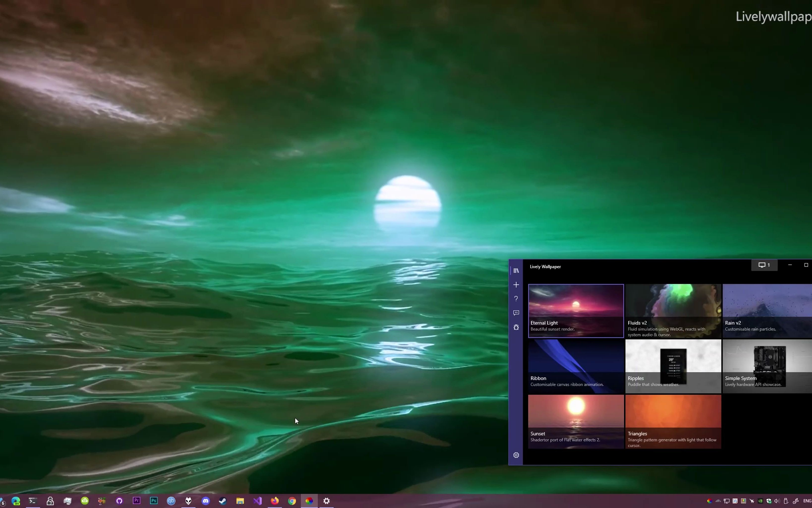
Task: Apply the Rain v2 wallpaper
Action: [x=767, y=311]
